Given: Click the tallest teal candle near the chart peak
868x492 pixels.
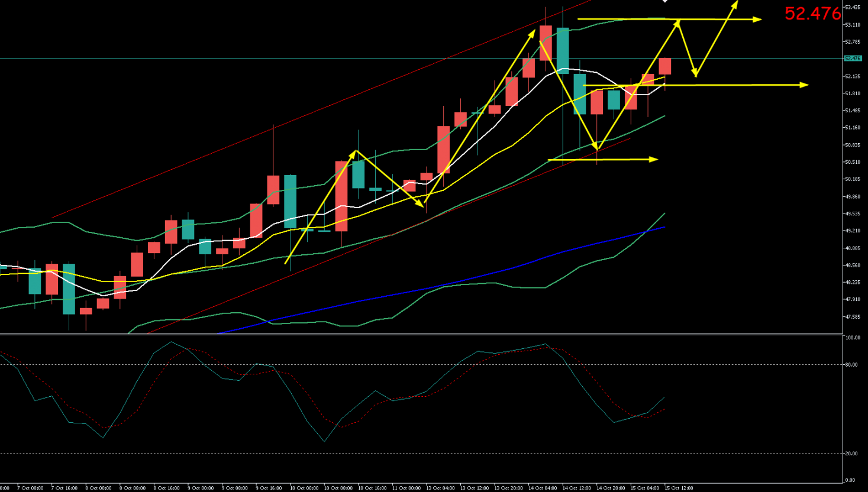Looking at the screenshot, I should [x=562, y=50].
